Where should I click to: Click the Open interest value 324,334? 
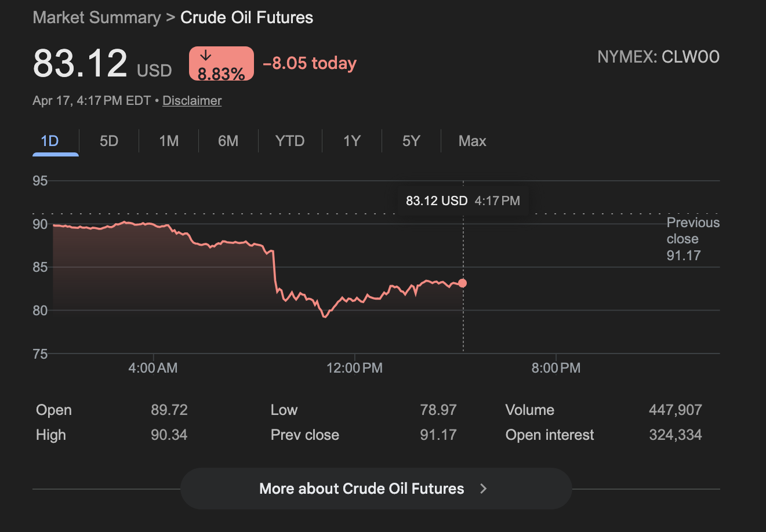pos(675,435)
